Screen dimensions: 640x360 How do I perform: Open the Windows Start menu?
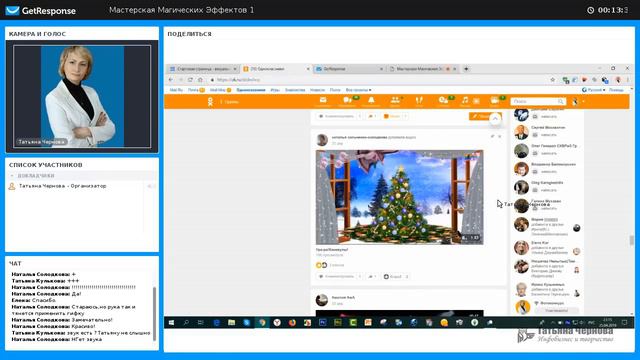coord(171,322)
